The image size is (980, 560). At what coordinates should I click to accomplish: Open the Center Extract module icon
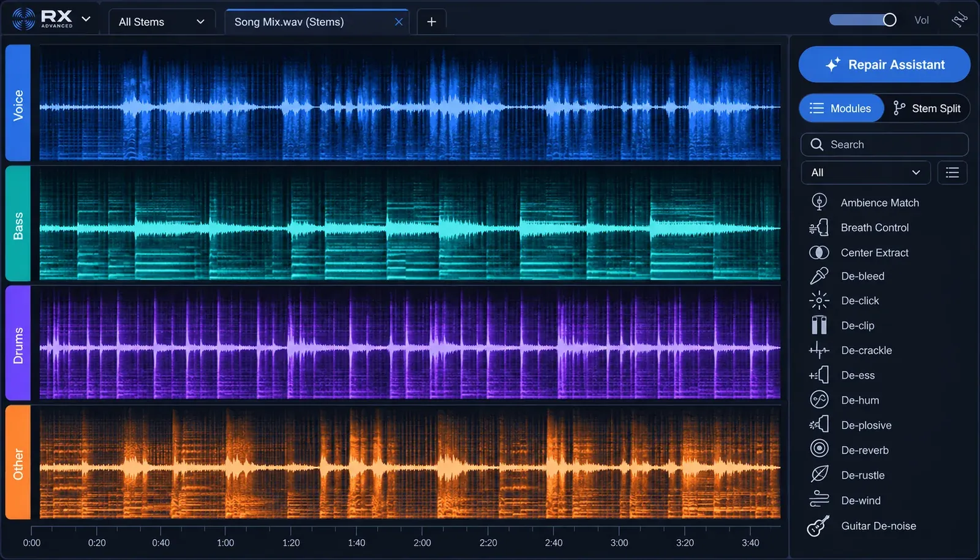tap(819, 252)
